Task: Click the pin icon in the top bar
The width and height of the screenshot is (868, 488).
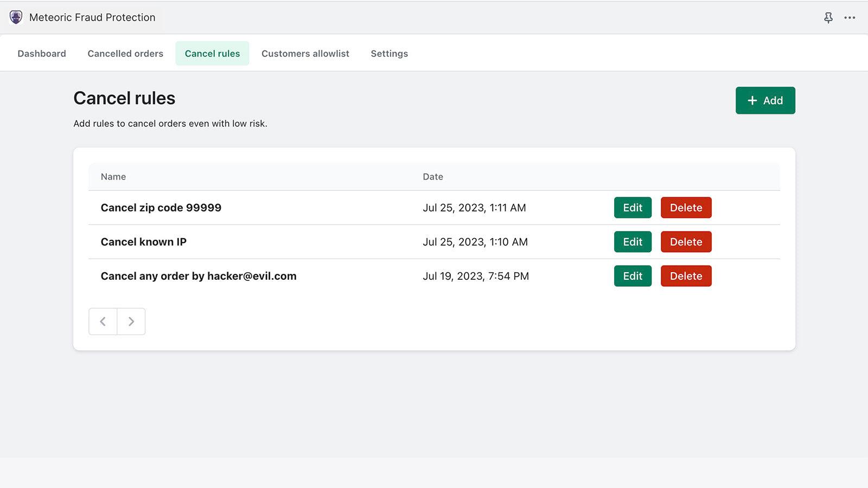Action: 828,17
